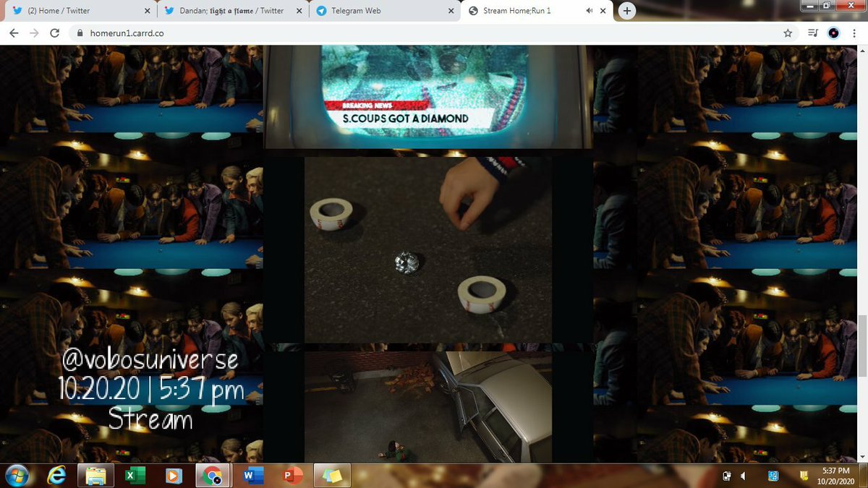Open the Chrome three-dot menu
This screenshot has width=868, height=488.
tap(854, 33)
